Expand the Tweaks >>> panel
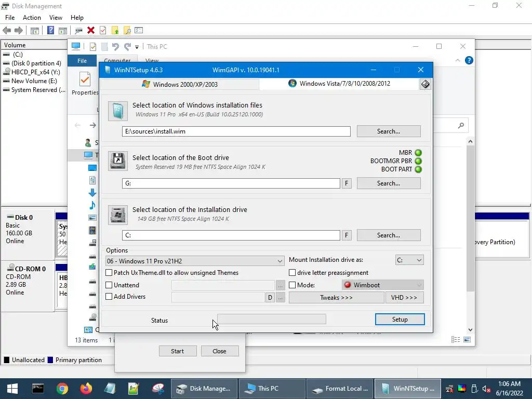 (x=336, y=298)
